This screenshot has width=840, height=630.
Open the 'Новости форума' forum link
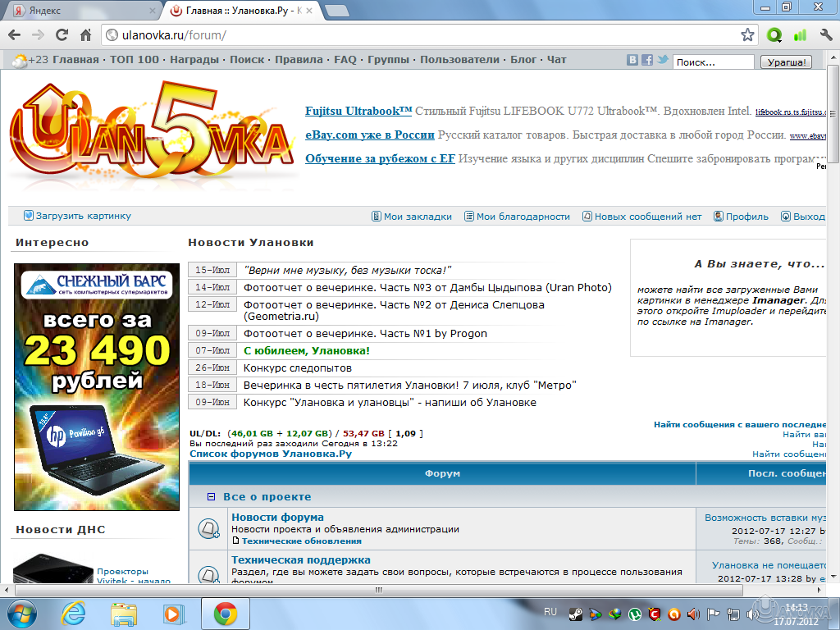(277, 518)
